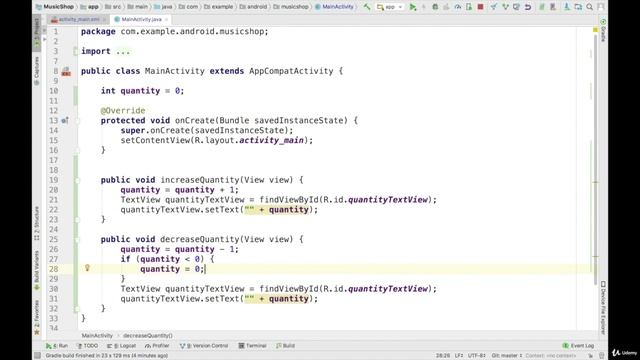
Task: Open the TODO tool window
Action: (x=87, y=346)
